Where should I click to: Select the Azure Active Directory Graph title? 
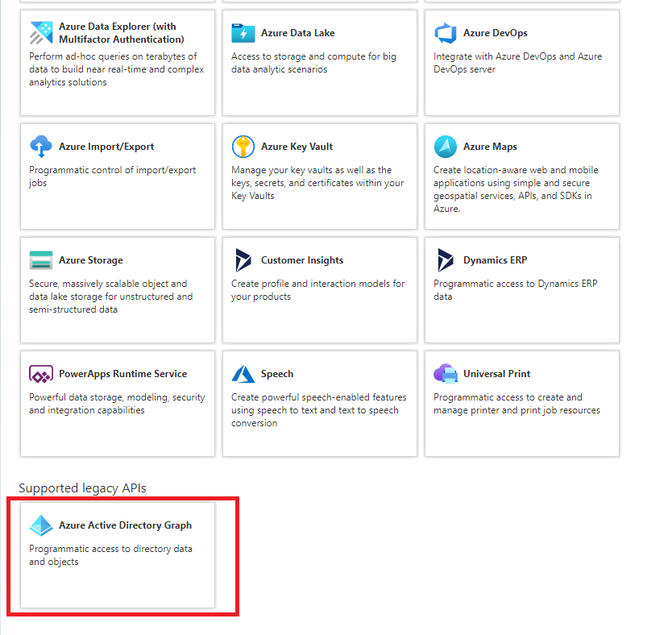point(125,525)
